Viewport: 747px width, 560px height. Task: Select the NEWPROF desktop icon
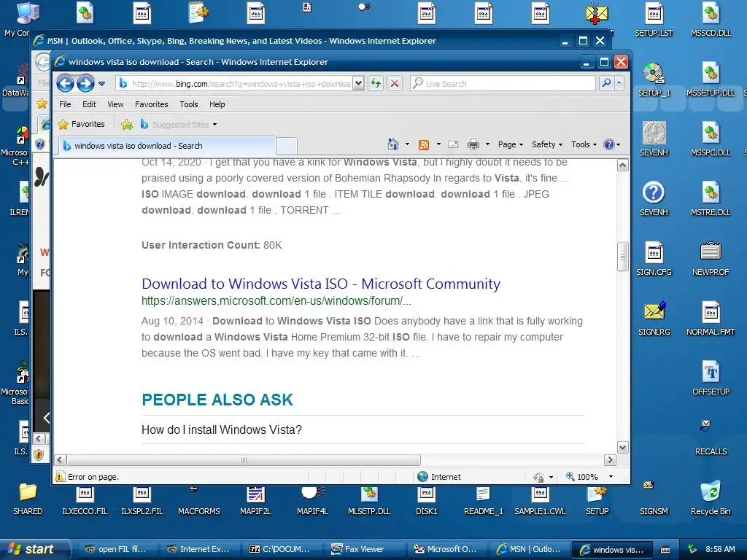click(711, 259)
